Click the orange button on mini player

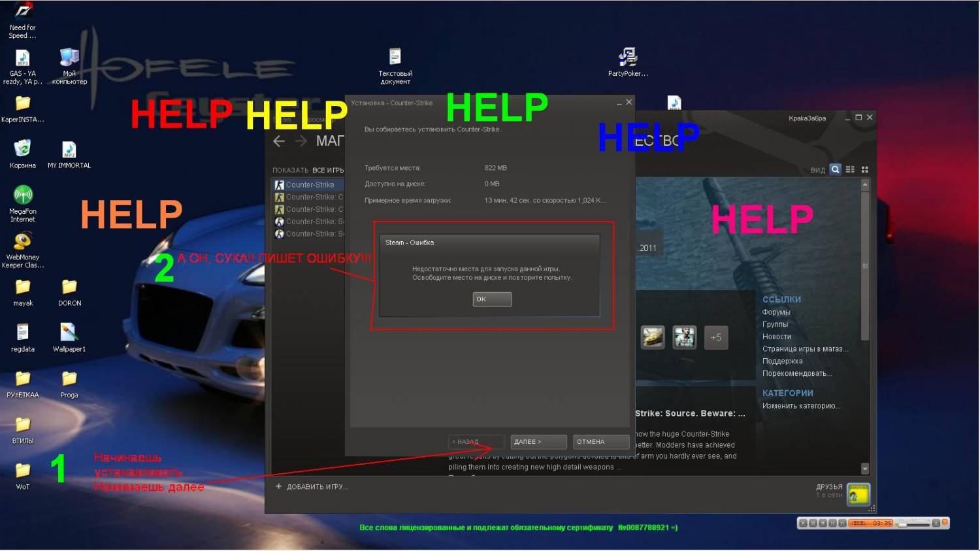(945, 522)
